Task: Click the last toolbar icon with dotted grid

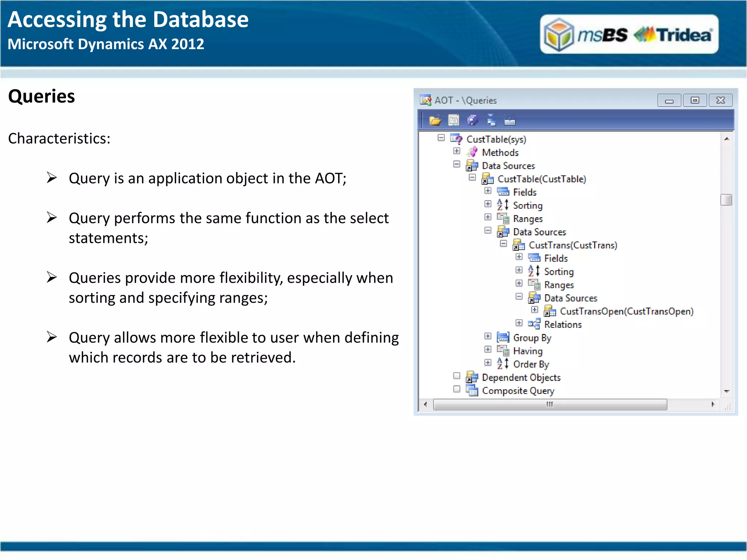Action: 510,120
